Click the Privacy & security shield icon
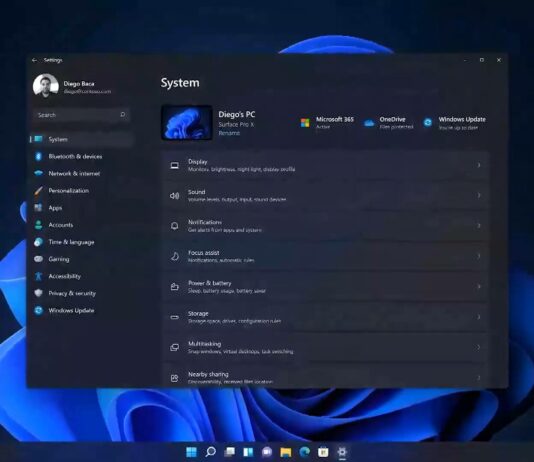Image resolution: width=534 pixels, height=462 pixels. pyautogui.click(x=38, y=293)
